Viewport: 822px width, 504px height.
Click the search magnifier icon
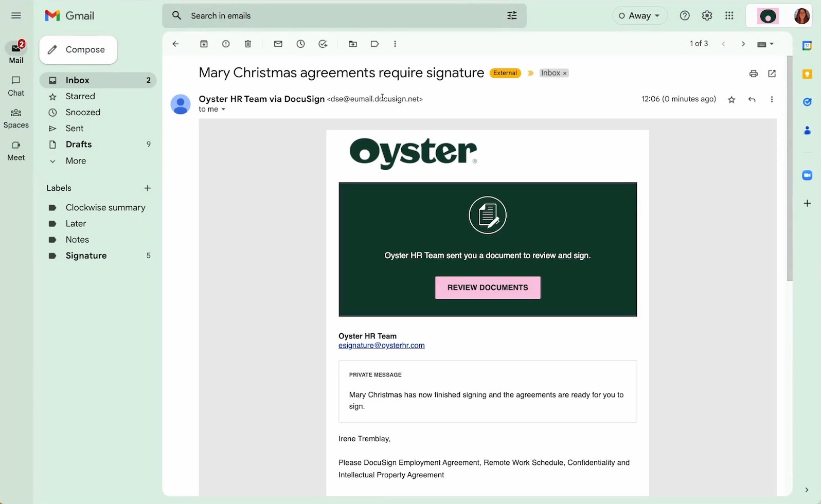pyautogui.click(x=176, y=15)
